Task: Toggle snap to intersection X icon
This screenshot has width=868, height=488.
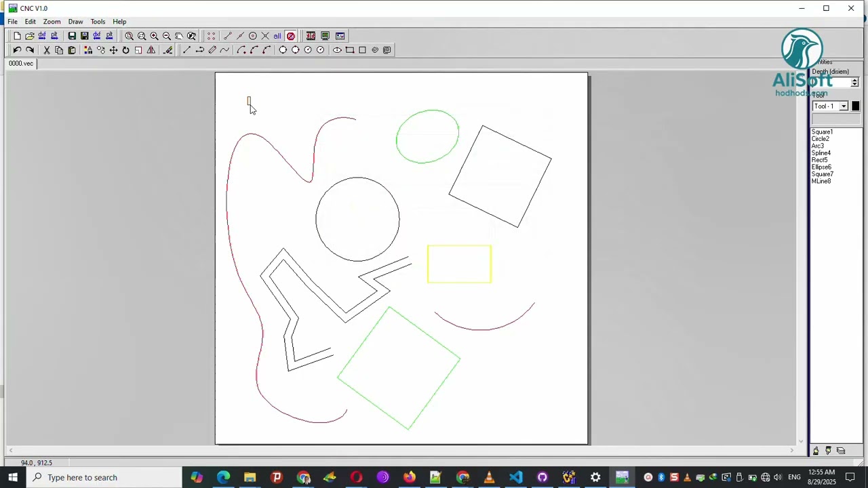Action: 265,36
